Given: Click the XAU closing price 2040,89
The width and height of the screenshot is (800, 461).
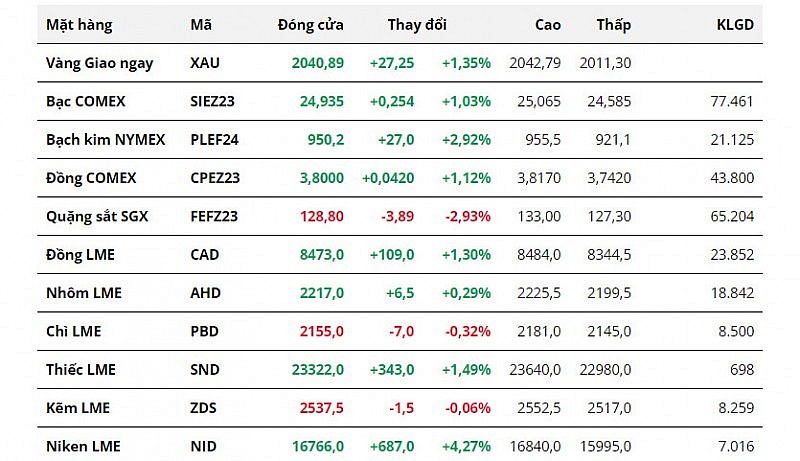Looking at the screenshot, I should (x=317, y=63).
